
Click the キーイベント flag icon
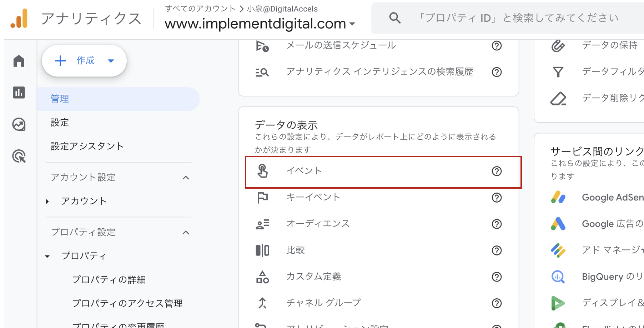click(x=262, y=197)
